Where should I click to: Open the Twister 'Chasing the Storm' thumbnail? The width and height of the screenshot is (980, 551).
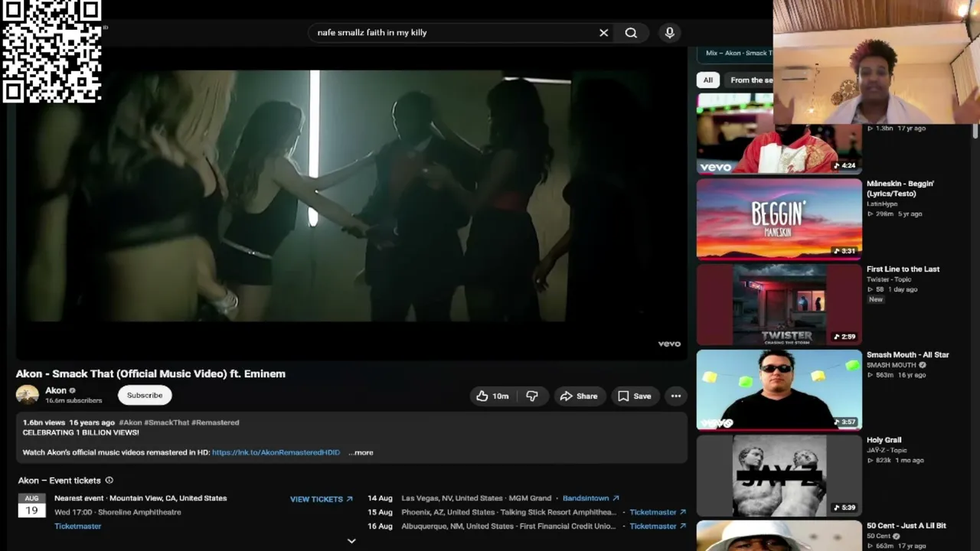(x=779, y=305)
